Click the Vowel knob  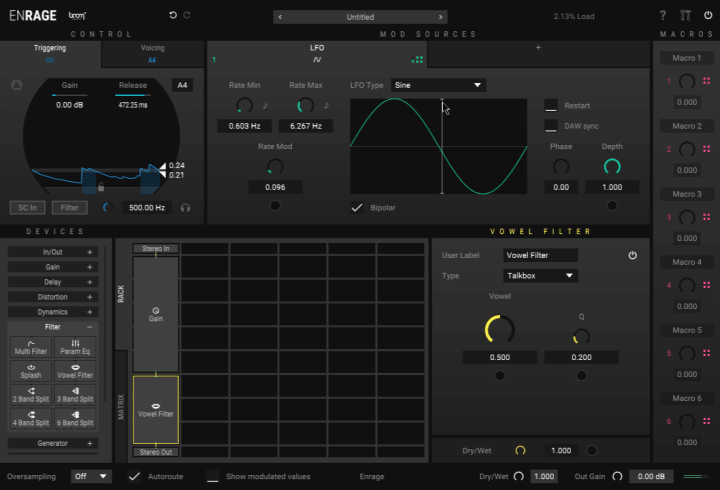[x=499, y=328]
